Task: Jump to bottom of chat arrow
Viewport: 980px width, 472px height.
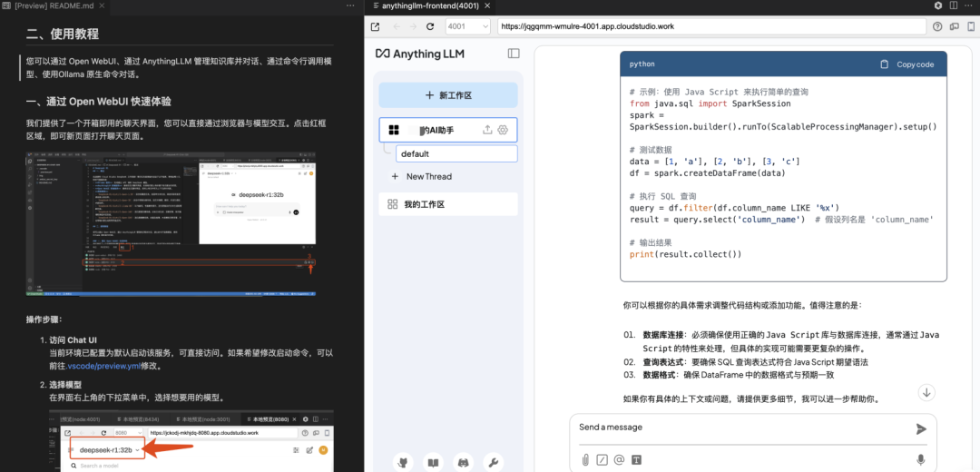Action: coord(926,393)
